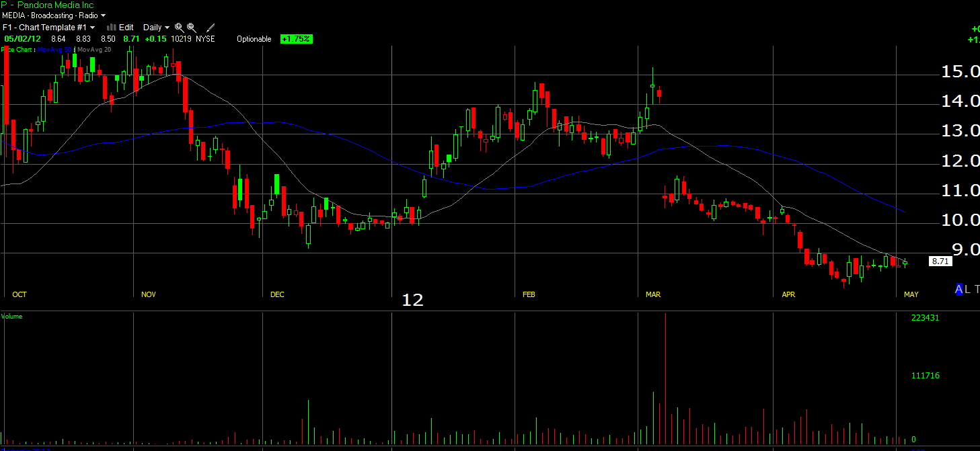Image resolution: width=980 pixels, height=451 pixels.
Task: Click the 14.0 price axis label
Action: [x=960, y=101]
